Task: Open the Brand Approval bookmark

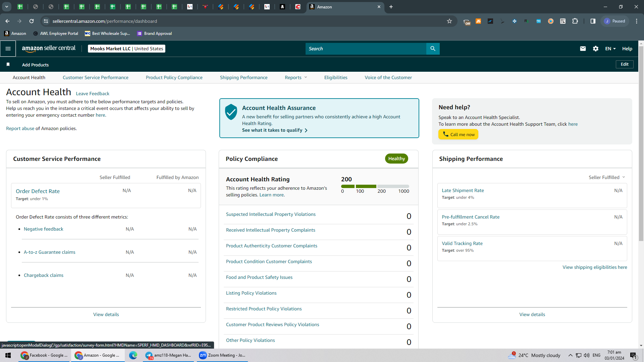Action: [x=155, y=34]
